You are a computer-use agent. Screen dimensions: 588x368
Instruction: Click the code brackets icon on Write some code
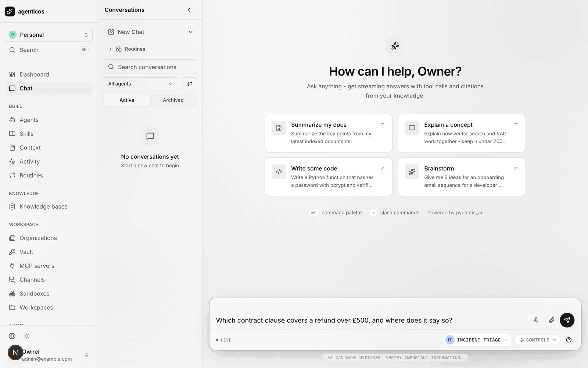click(279, 172)
